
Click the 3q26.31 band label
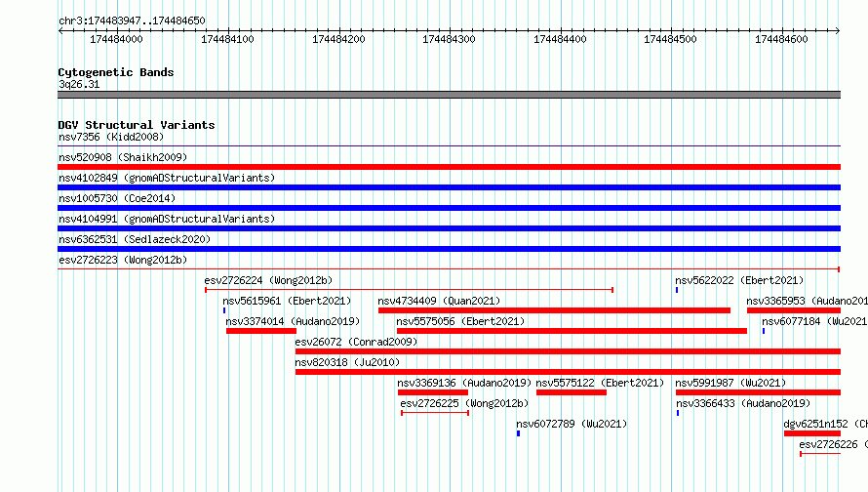pos(79,84)
